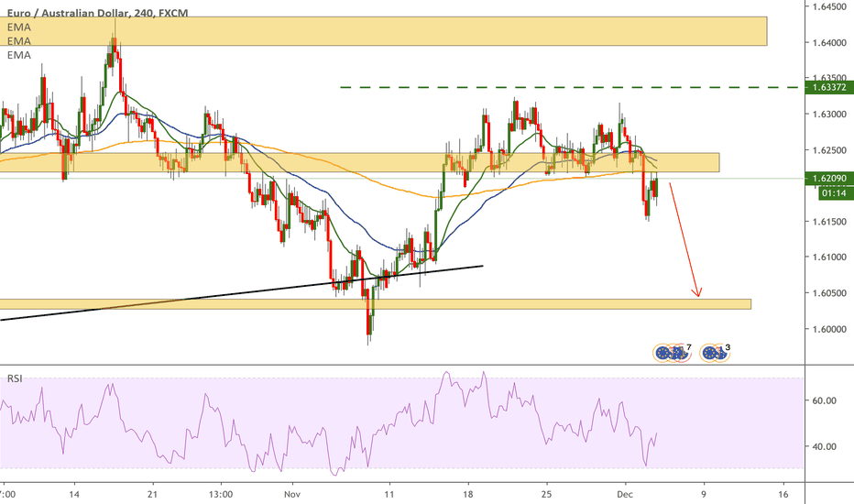Click the green 1.63372 price label
The height and width of the screenshot is (504, 854).
point(828,88)
